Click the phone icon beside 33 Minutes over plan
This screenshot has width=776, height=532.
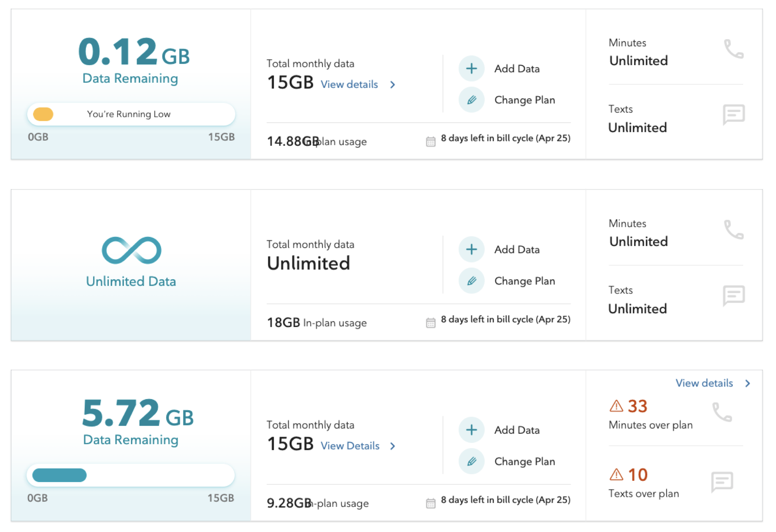tap(722, 412)
